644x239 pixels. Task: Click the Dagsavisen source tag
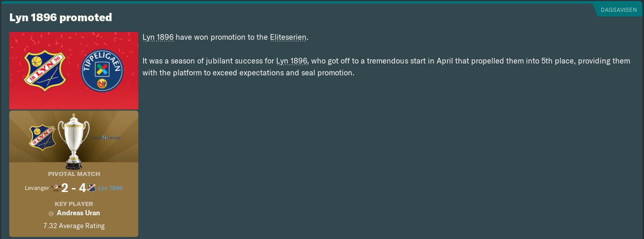(618, 10)
